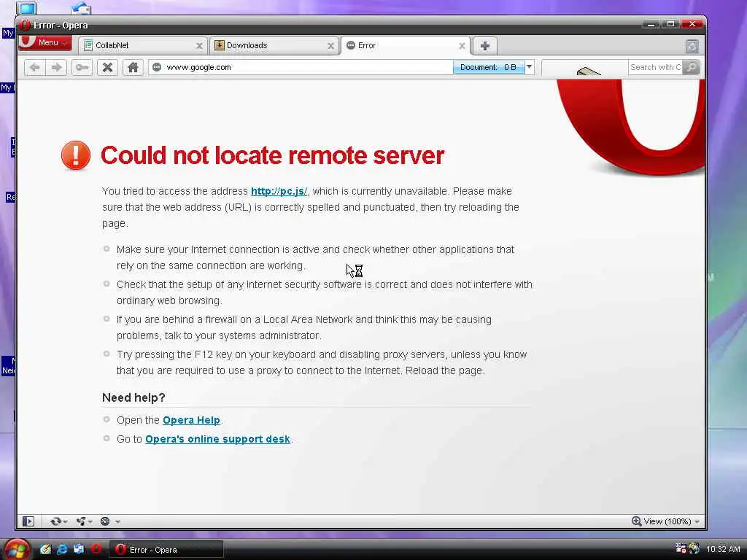Close the CollabNet tab
Screen dimensions: 747x560
tap(199, 46)
